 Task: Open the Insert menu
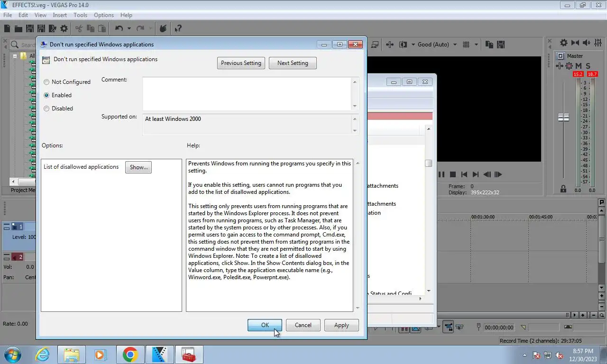[60, 15]
